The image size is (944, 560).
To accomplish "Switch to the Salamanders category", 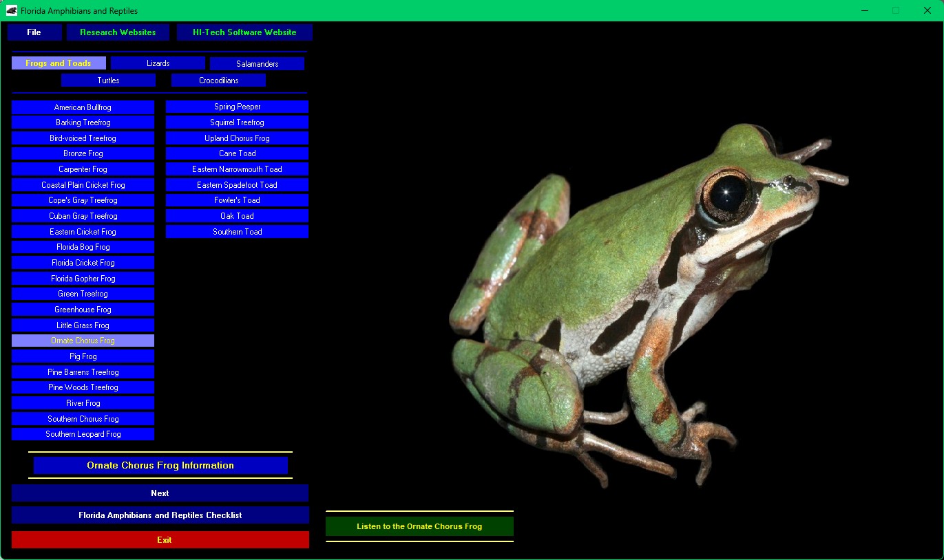I will [x=257, y=64].
